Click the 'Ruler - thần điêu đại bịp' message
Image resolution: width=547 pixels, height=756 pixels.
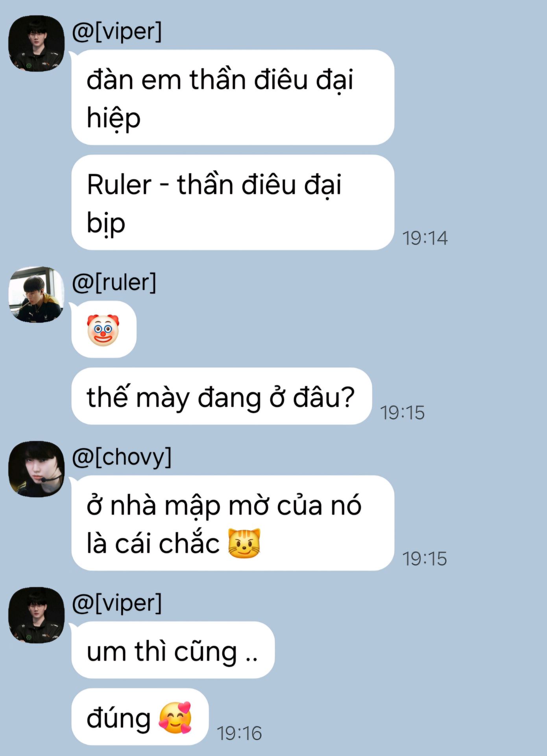click(233, 202)
